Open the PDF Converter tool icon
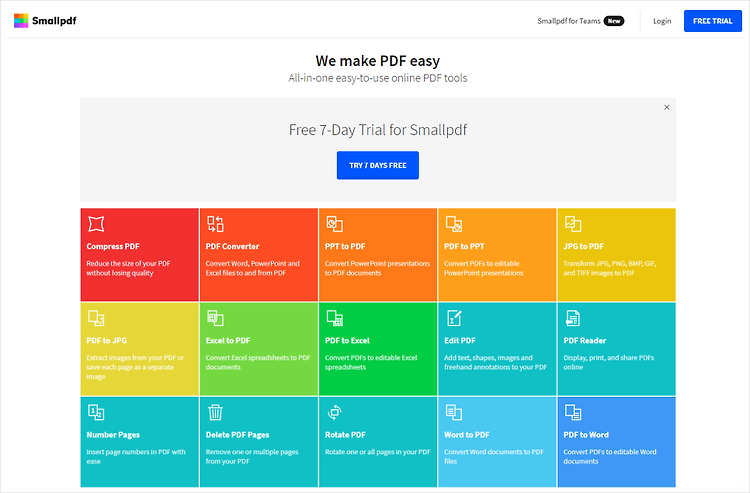750x493 pixels. tap(215, 224)
